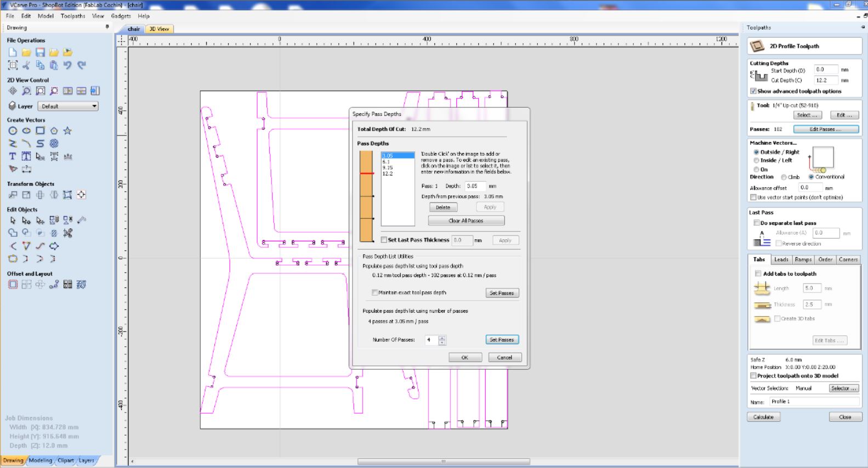Select the Draw Polygon tool
Screen dimensions: 868x468
pyautogui.click(x=54, y=131)
